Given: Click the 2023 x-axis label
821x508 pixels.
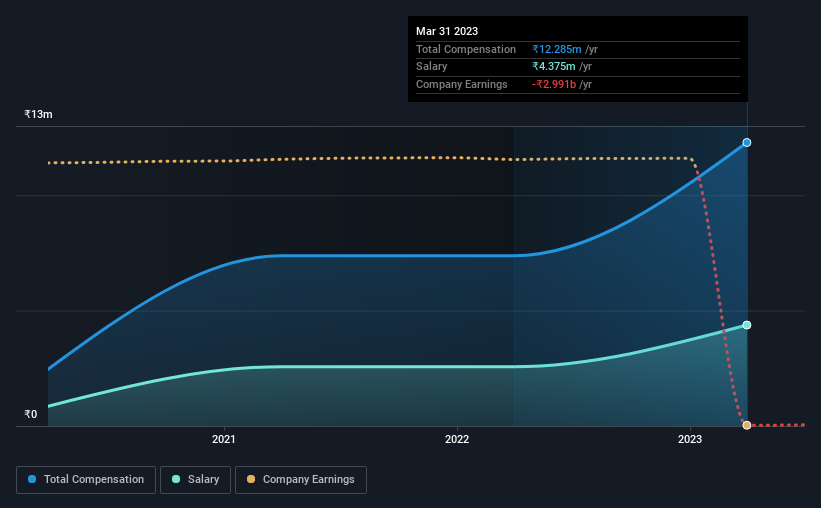Looking at the screenshot, I should pos(690,439).
